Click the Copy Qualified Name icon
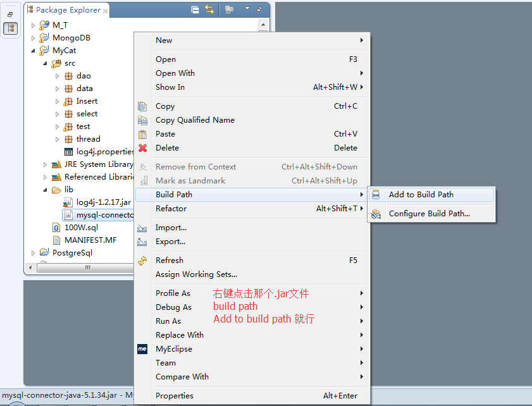This screenshot has height=406, width=532. coord(142,120)
